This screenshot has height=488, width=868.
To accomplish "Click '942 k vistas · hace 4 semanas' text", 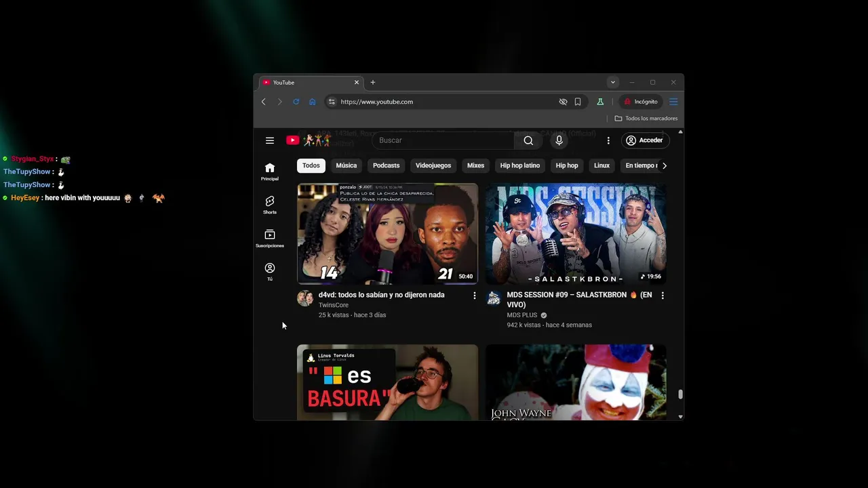I will pyautogui.click(x=549, y=325).
